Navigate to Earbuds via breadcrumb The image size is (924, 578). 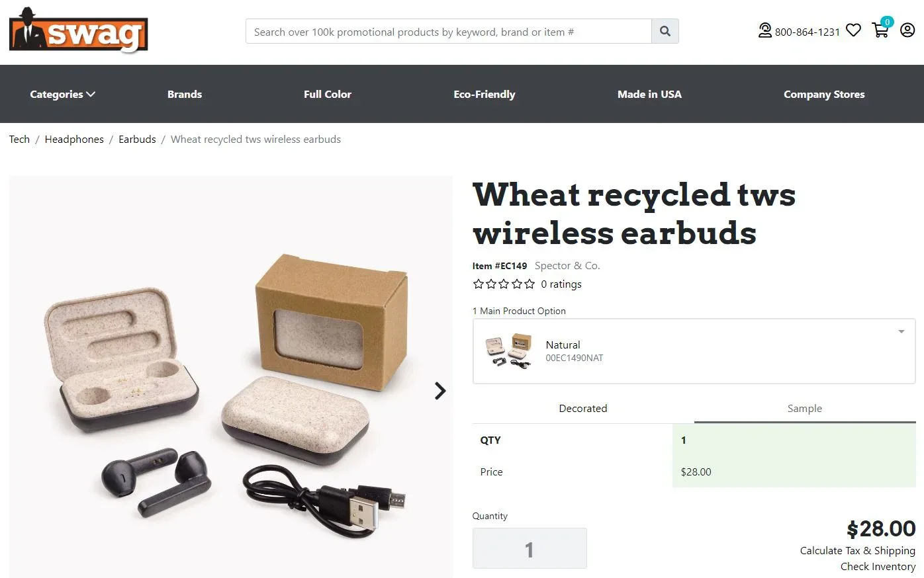point(137,139)
